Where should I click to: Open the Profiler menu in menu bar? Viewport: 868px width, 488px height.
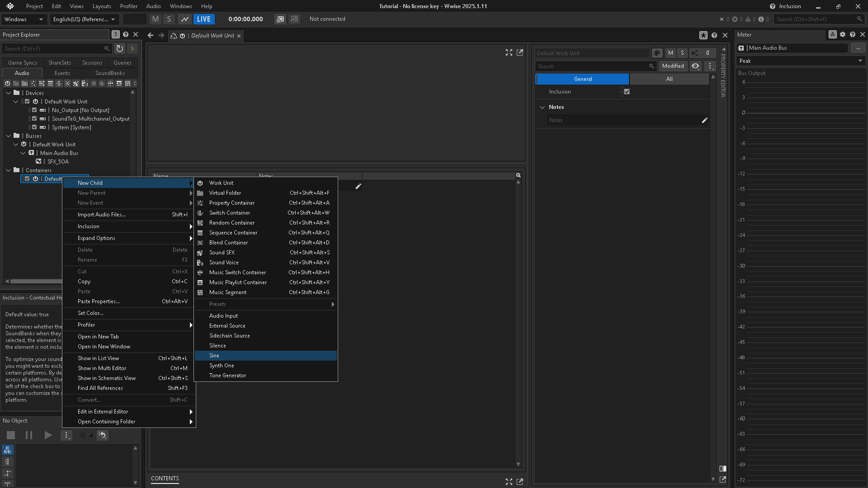[128, 6]
